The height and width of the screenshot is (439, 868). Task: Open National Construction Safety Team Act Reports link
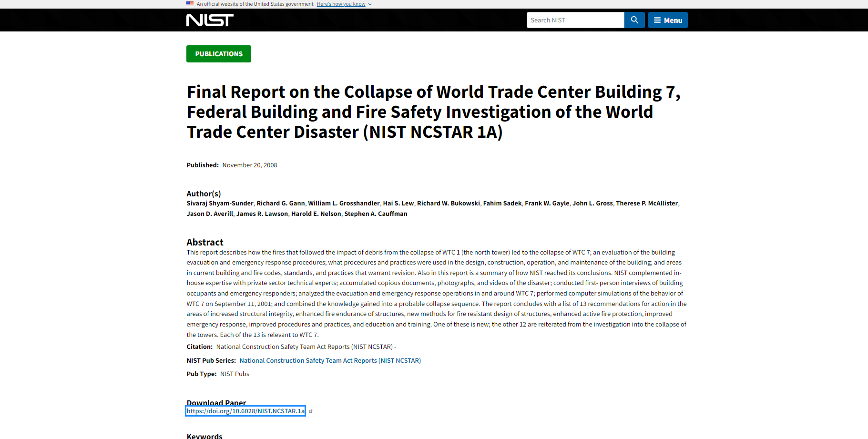pos(330,360)
